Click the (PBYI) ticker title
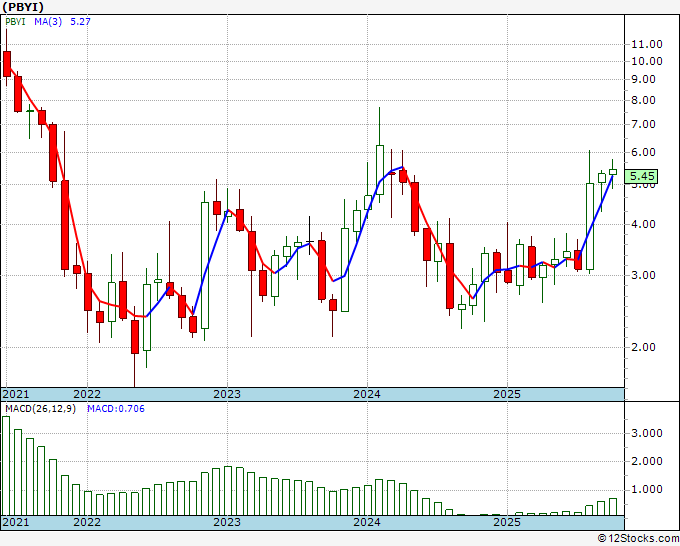 click(24, 6)
